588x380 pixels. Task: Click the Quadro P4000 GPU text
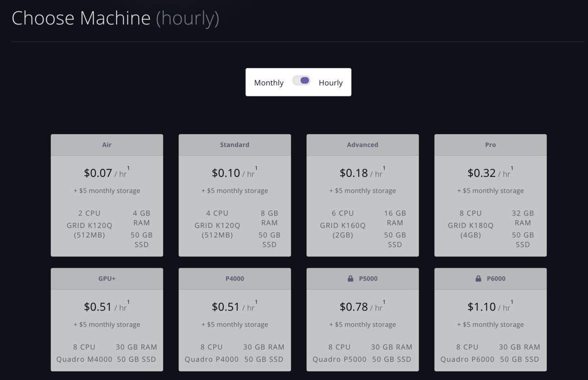[x=212, y=359]
